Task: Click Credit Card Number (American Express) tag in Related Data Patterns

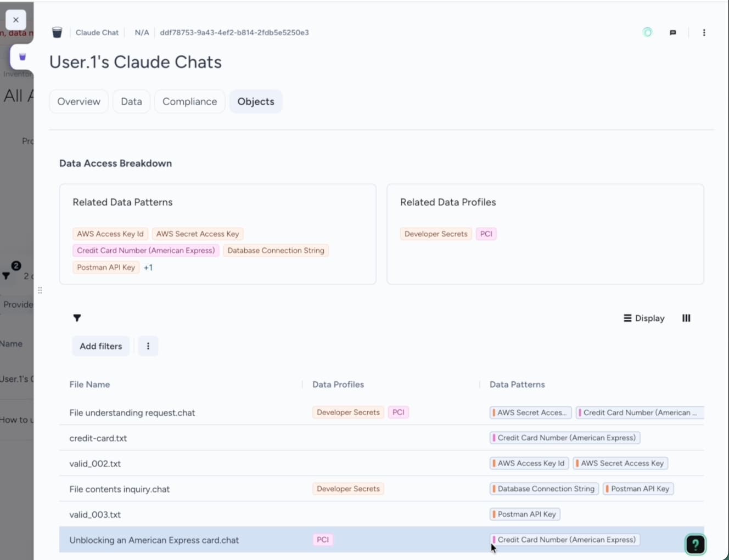Action: [146, 251]
